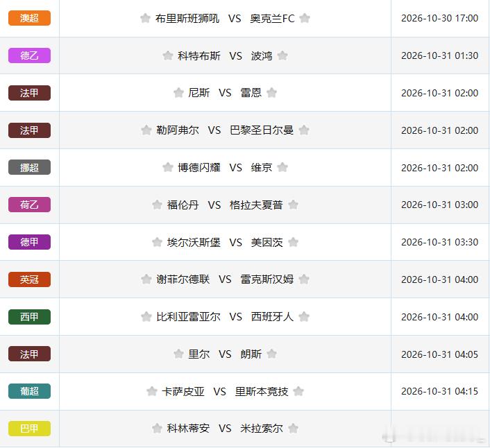Favorite 科林蒂安 with its star
Image resolution: width=490 pixels, height=448 pixels.
point(157,429)
